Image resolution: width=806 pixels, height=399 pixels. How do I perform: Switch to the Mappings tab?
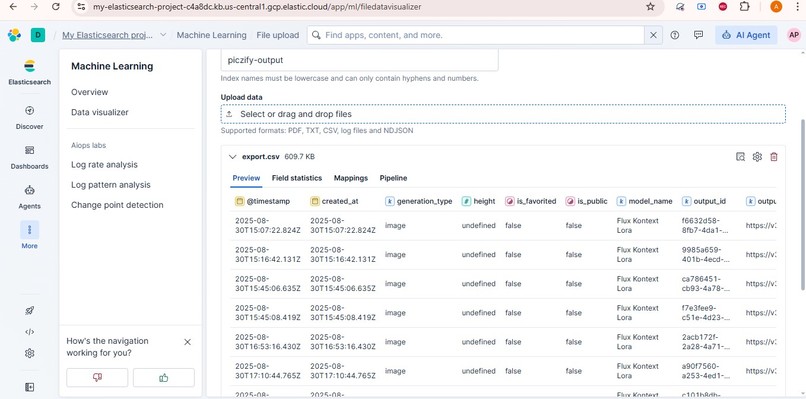coord(351,178)
